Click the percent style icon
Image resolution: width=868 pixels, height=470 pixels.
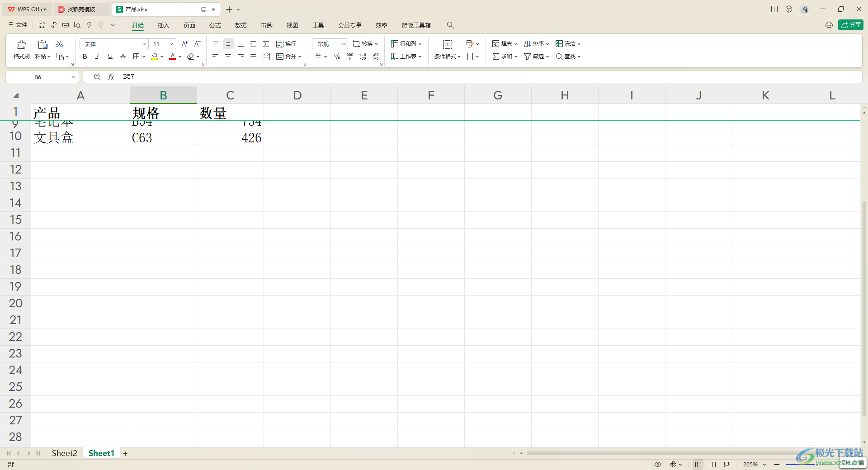337,56
